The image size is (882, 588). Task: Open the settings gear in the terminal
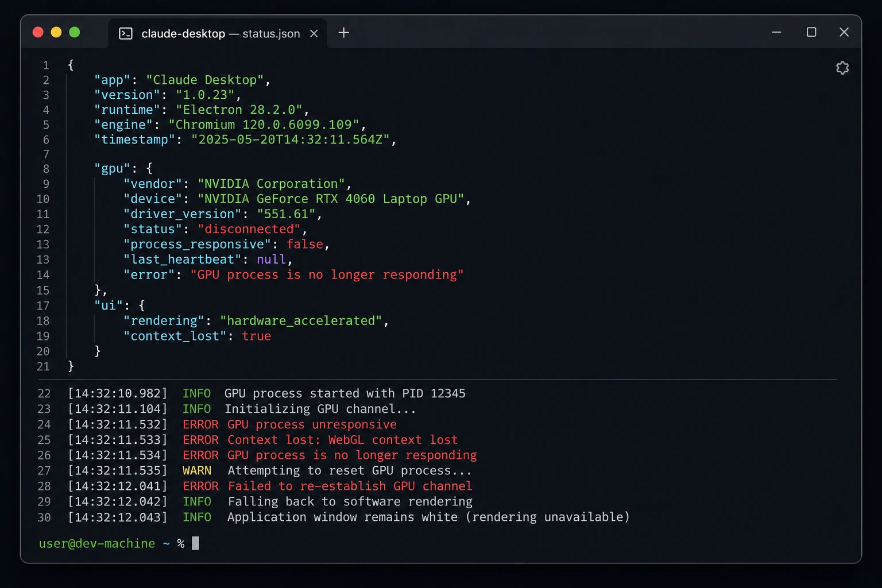(842, 68)
